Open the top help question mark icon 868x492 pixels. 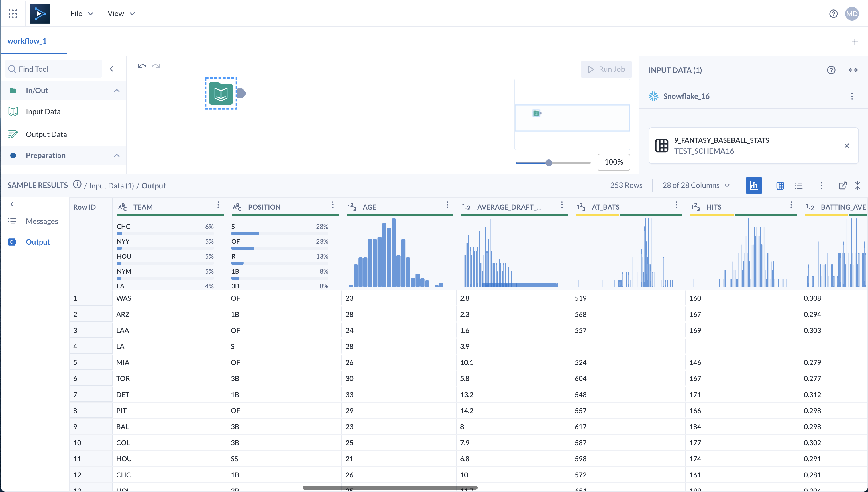[x=833, y=13]
